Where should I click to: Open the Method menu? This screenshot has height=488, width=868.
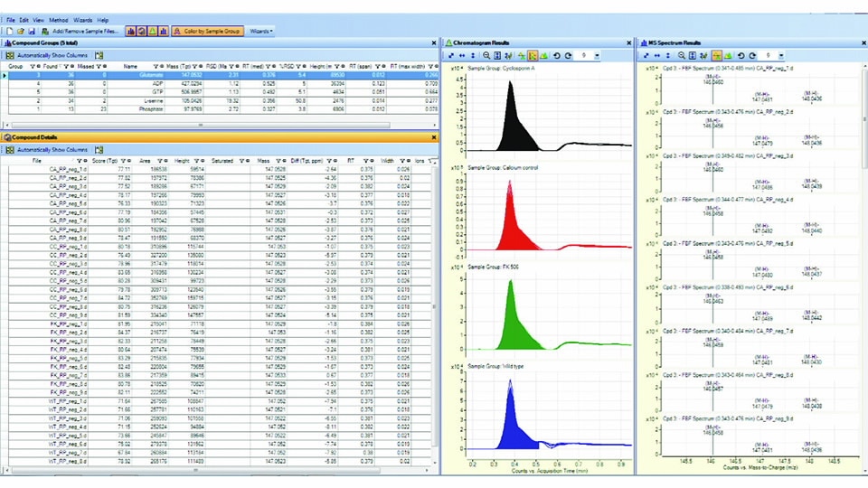point(58,19)
